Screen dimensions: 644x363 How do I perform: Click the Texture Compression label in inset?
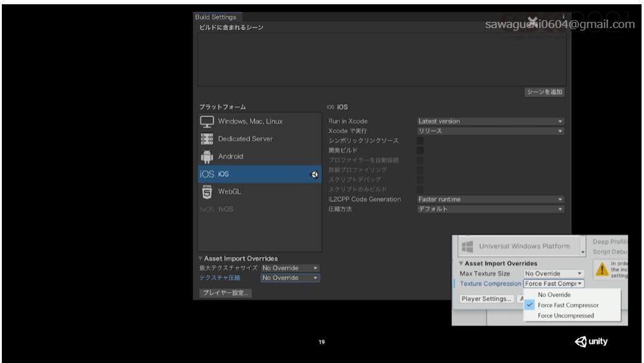click(490, 284)
